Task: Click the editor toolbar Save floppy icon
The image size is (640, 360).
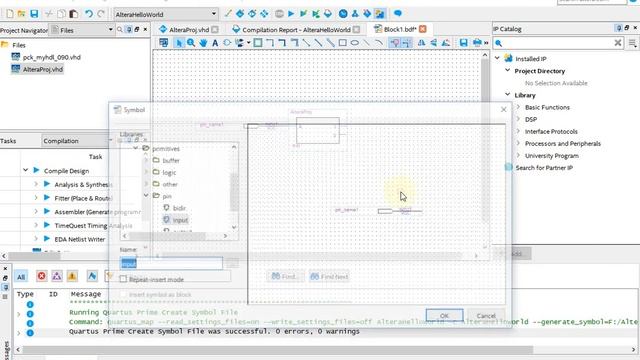Action: tap(464, 43)
